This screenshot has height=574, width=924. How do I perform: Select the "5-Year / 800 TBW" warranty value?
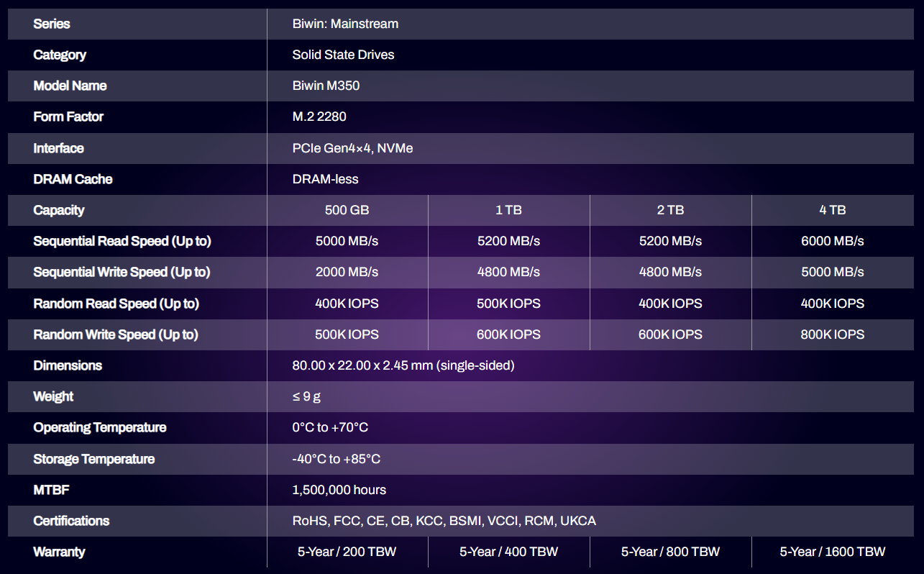[671, 552]
